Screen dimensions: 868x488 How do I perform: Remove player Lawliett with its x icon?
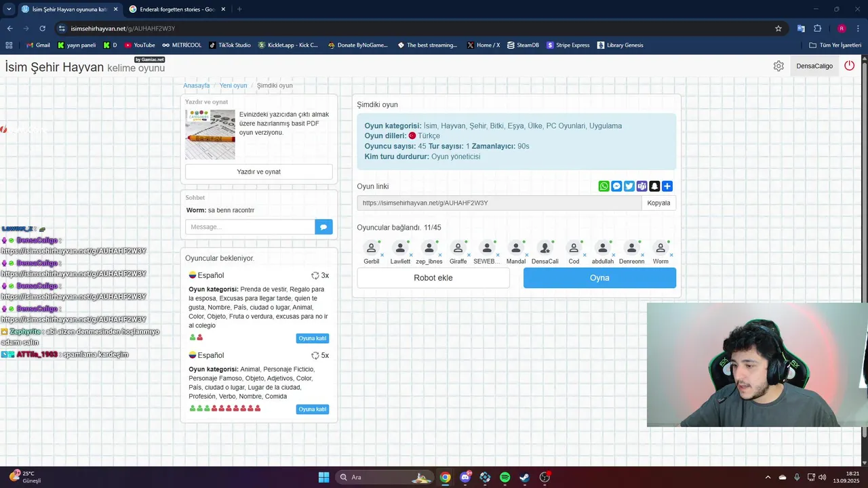tap(411, 256)
